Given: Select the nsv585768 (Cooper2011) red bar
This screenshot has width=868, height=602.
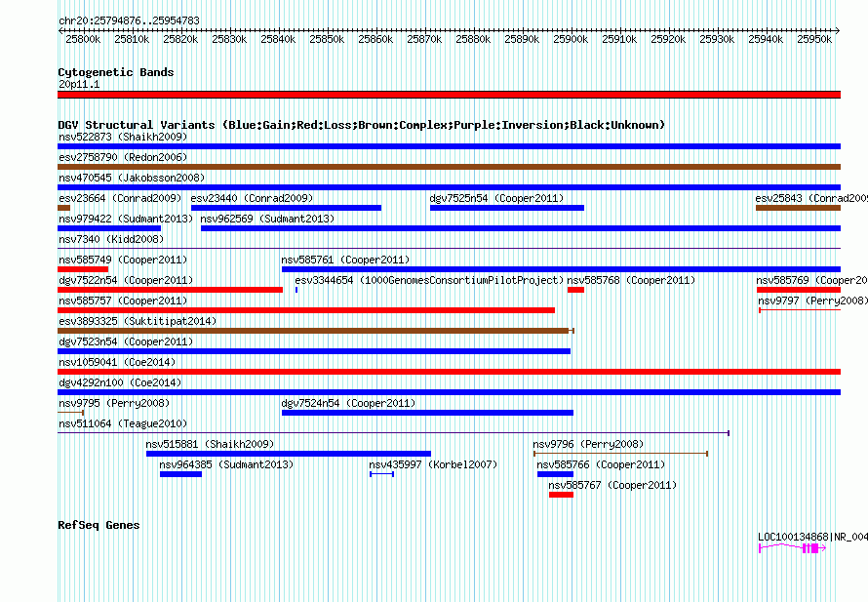Looking at the screenshot, I should click(575, 290).
